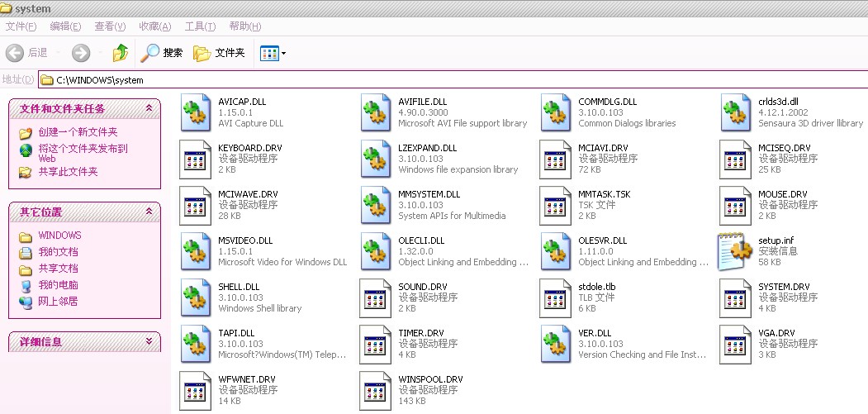Click the Back (后退) arrow button

(14, 53)
